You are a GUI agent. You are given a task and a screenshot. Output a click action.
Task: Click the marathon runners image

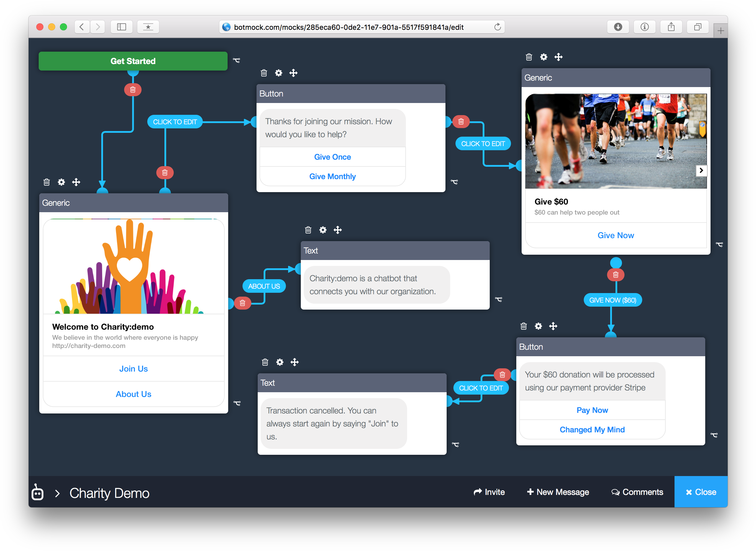point(616,141)
